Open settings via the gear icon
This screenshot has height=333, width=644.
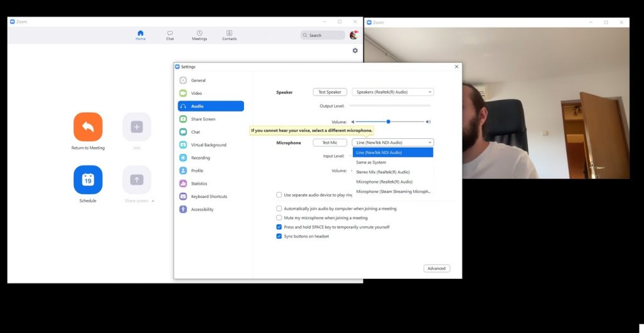(x=355, y=50)
